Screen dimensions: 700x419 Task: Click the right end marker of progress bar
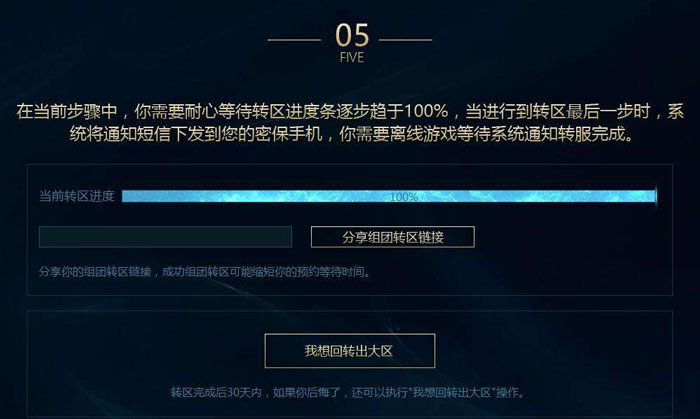coord(656,195)
